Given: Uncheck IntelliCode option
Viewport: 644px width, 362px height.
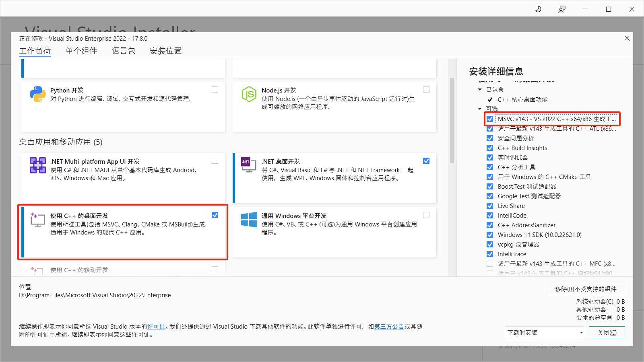Looking at the screenshot, I should [490, 216].
